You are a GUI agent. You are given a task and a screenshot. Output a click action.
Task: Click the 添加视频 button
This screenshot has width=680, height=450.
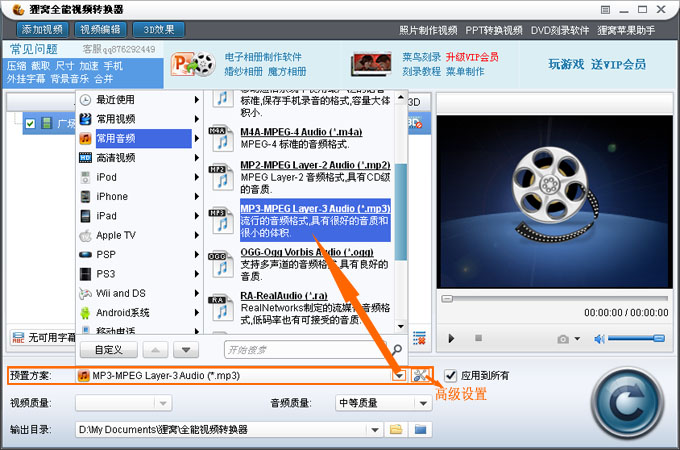pyautogui.click(x=42, y=30)
